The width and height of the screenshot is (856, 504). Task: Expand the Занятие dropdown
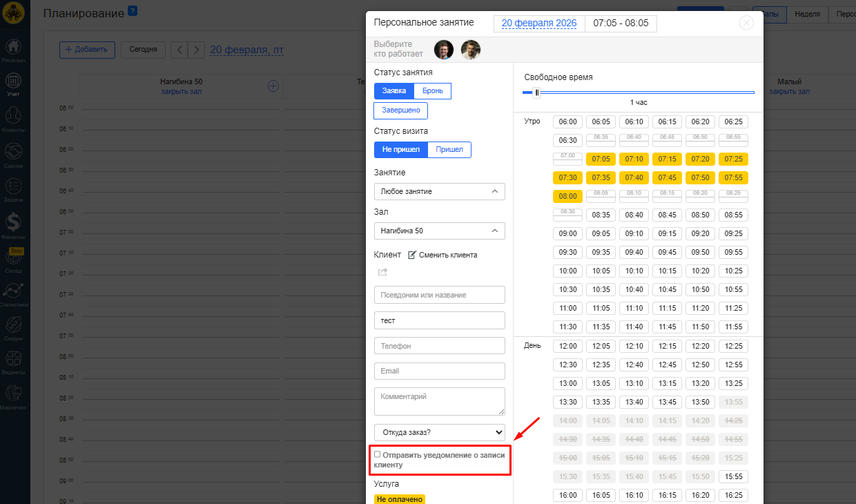(439, 191)
